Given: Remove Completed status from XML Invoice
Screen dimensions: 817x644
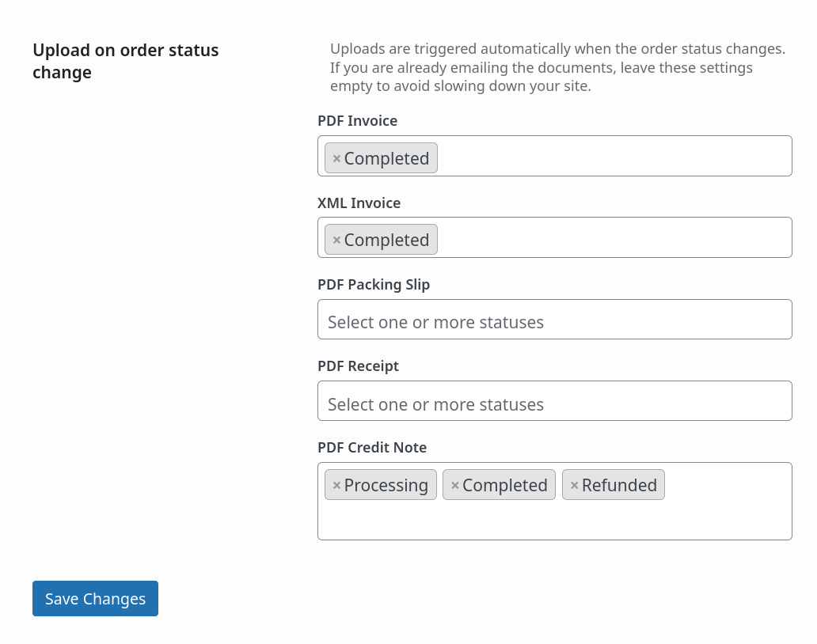Looking at the screenshot, I should coord(336,240).
